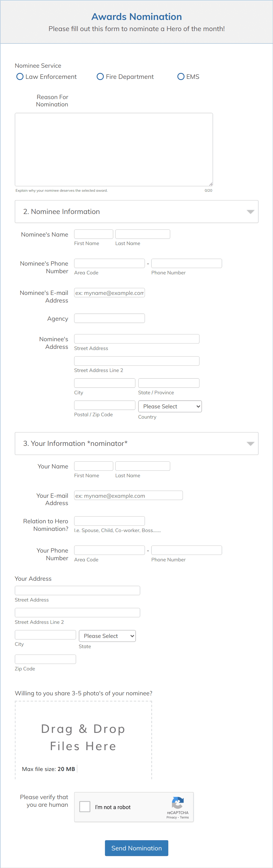Open the Country dropdown under Nominee's Address
Viewport: 273px width, 868px height.
pos(170,406)
